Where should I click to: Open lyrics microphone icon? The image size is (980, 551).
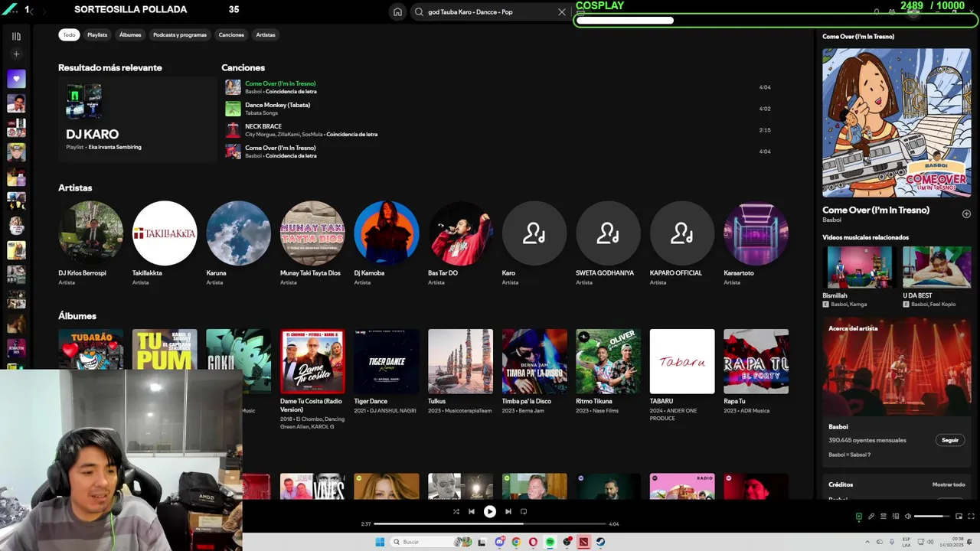(x=871, y=517)
